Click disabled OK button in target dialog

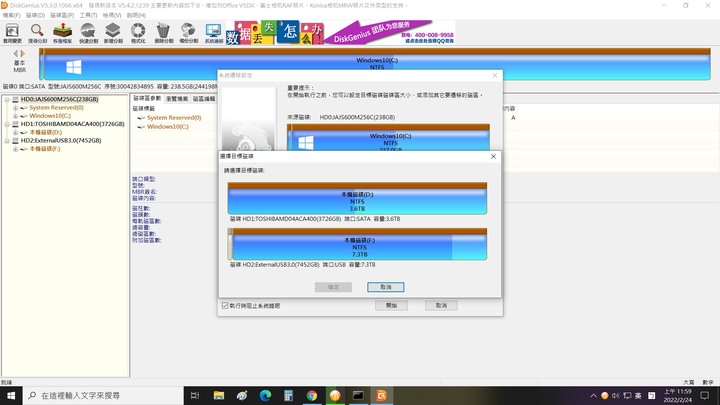click(x=333, y=287)
